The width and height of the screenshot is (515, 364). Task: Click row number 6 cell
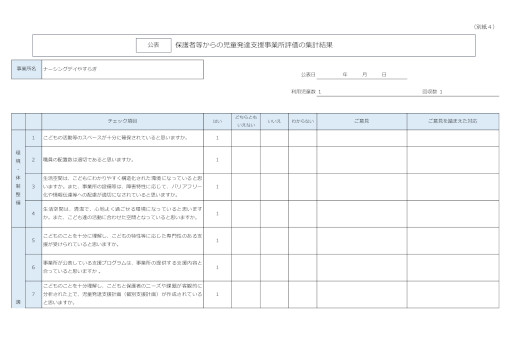[33, 267]
